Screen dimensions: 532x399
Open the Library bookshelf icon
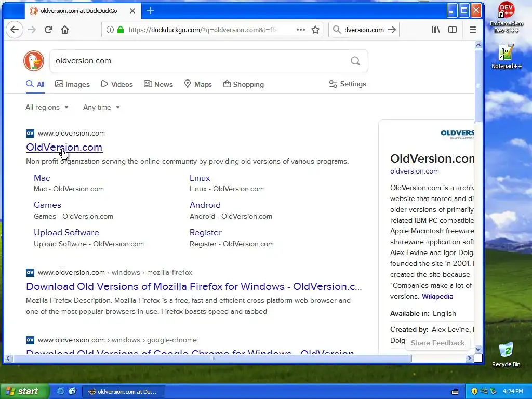click(x=436, y=30)
